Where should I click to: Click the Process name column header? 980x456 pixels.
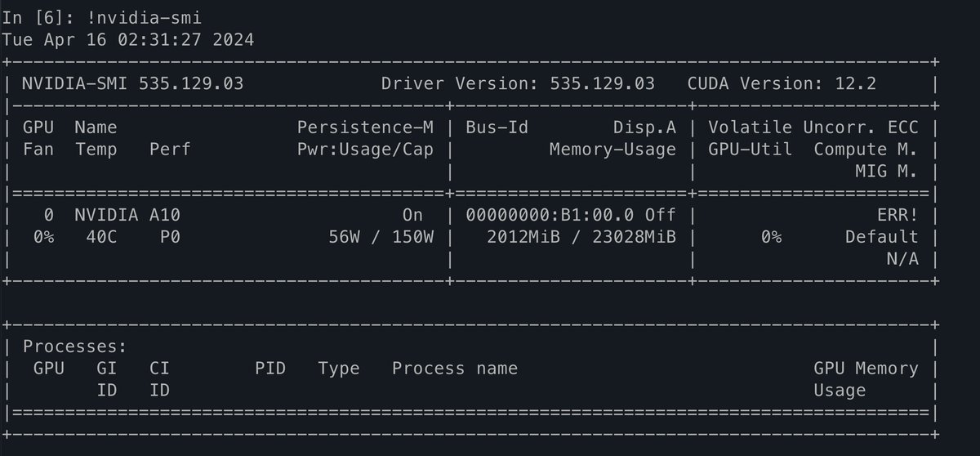pos(455,369)
